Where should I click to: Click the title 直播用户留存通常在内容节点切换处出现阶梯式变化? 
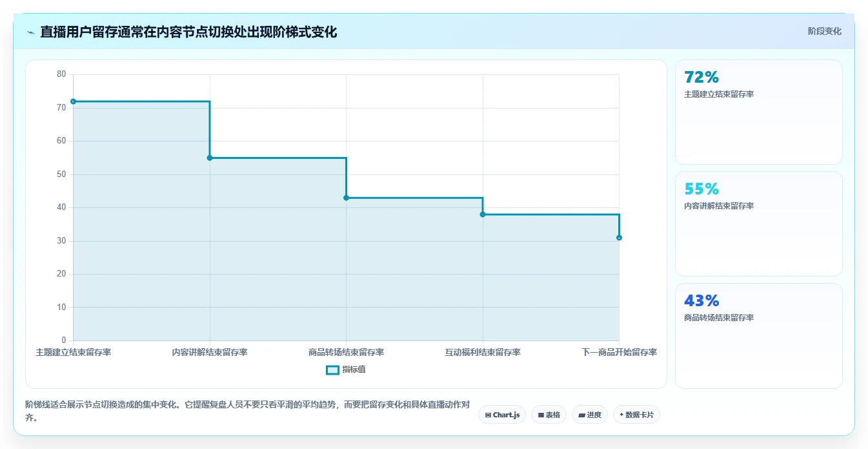tap(188, 32)
